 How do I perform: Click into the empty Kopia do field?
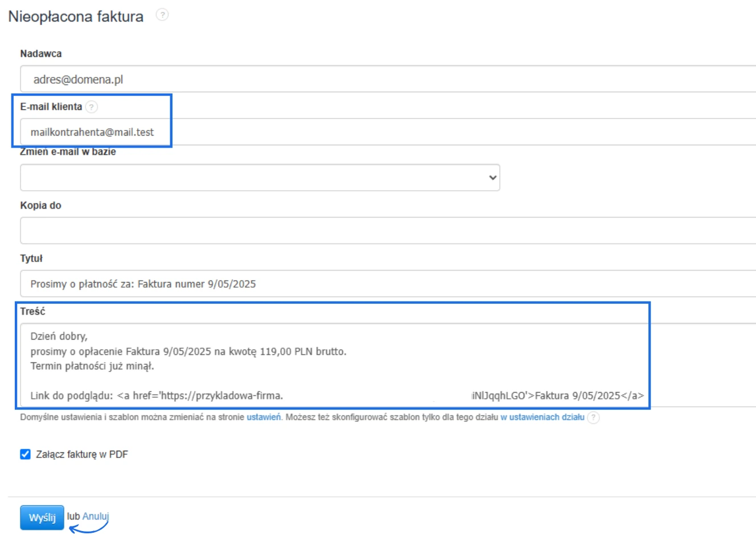point(387,231)
